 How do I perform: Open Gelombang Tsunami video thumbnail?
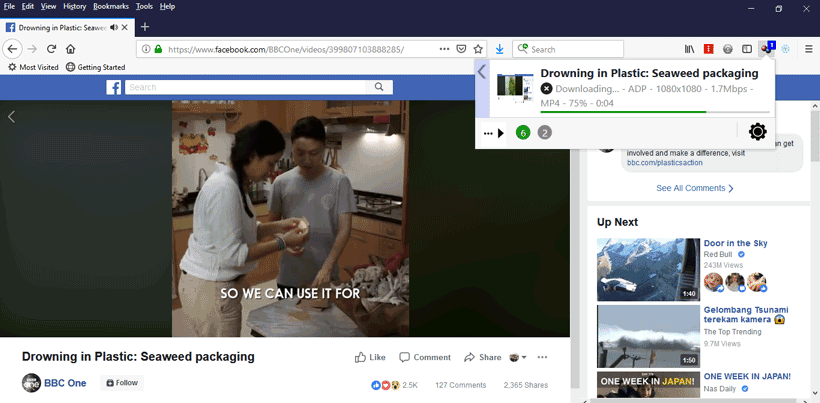pos(648,337)
